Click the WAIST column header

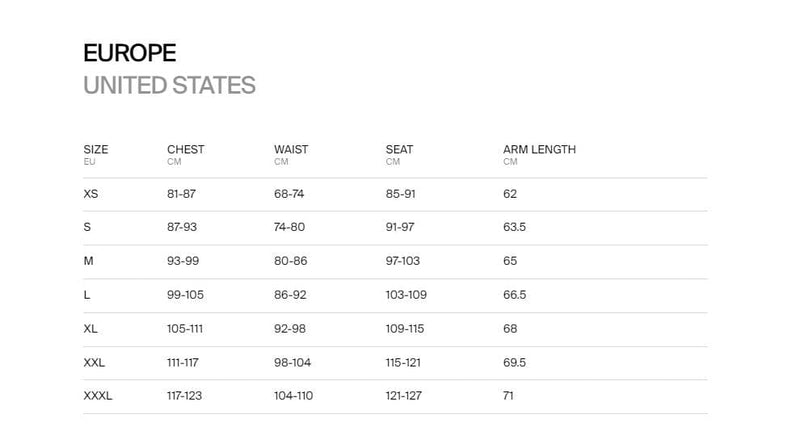point(291,150)
